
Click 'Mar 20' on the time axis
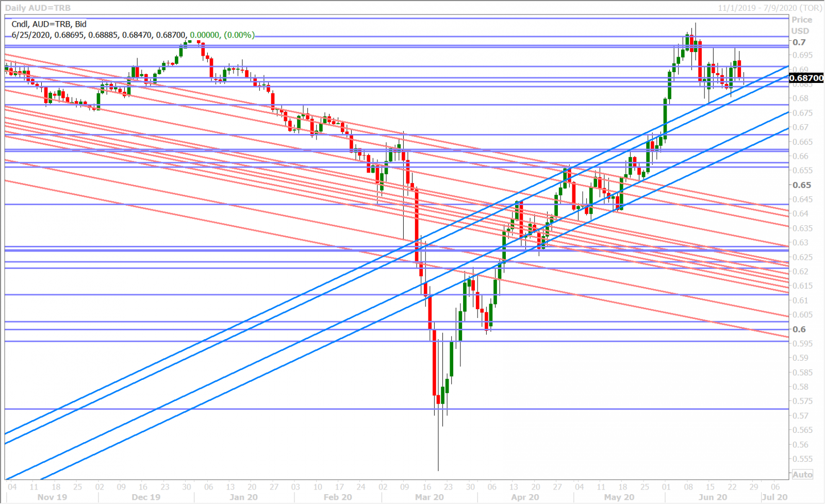click(x=429, y=497)
